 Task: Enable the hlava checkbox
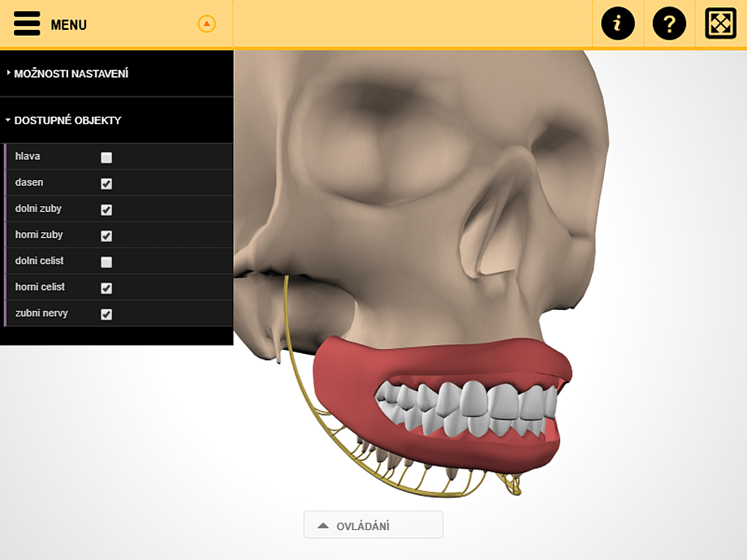click(x=106, y=157)
